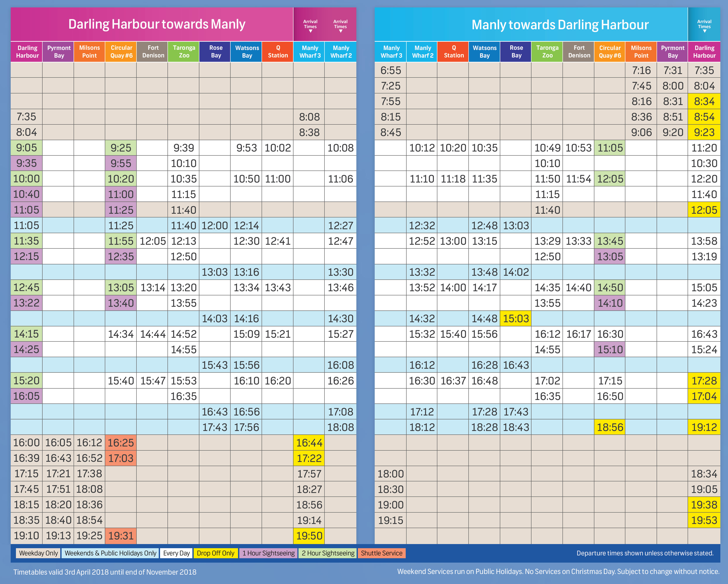
Task: Click the Weekday Only legend box
Action: click(38, 553)
